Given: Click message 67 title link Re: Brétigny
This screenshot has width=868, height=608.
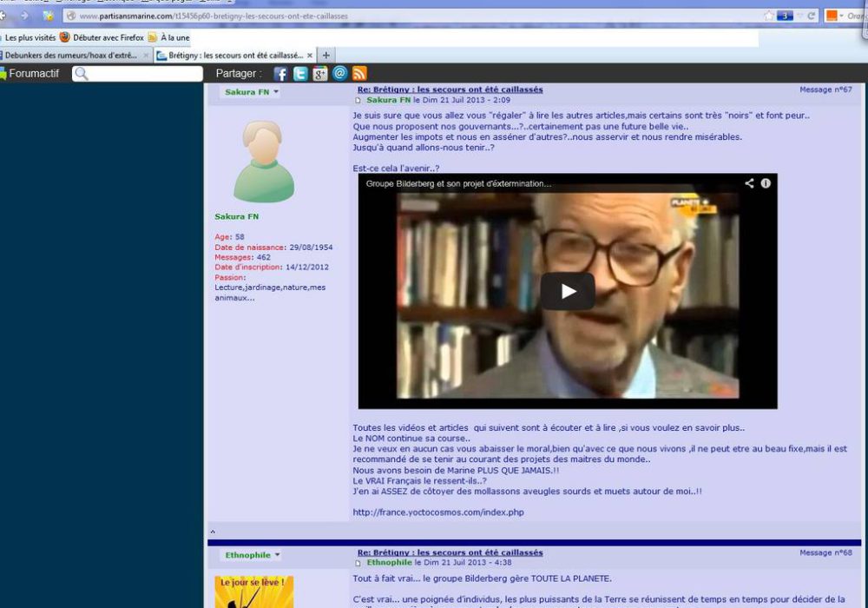Looking at the screenshot, I should coord(450,89).
